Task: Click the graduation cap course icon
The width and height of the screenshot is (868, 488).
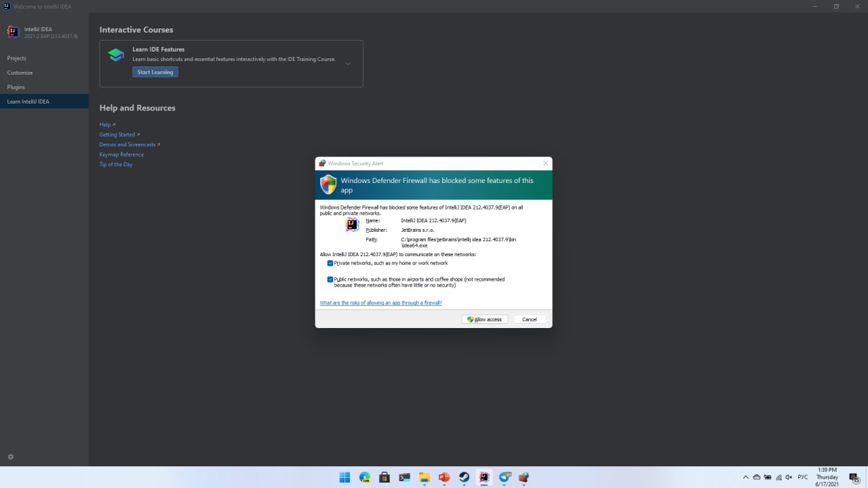Action: [x=116, y=55]
